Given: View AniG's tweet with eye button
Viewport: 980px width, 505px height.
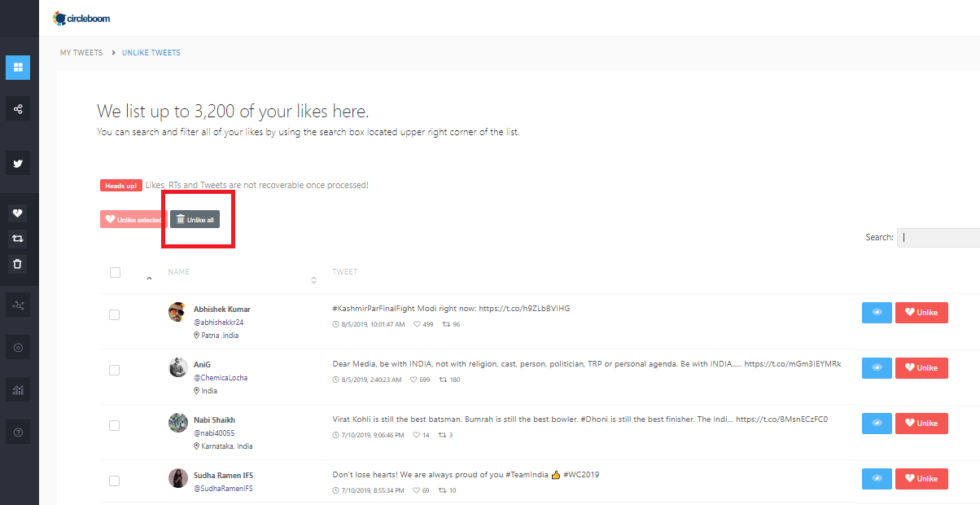Looking at the screenshot, I should tap(877, 368).
